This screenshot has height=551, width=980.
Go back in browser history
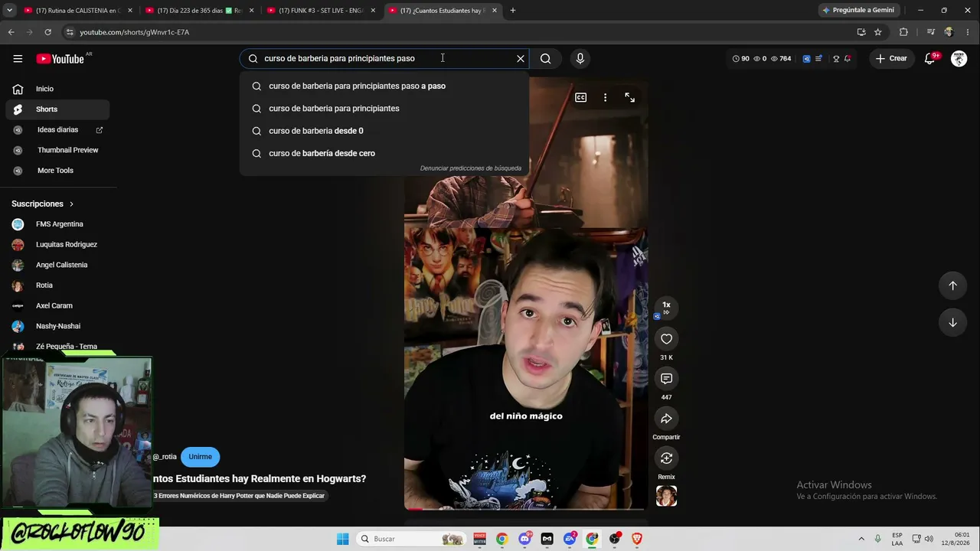pos(11,32)
